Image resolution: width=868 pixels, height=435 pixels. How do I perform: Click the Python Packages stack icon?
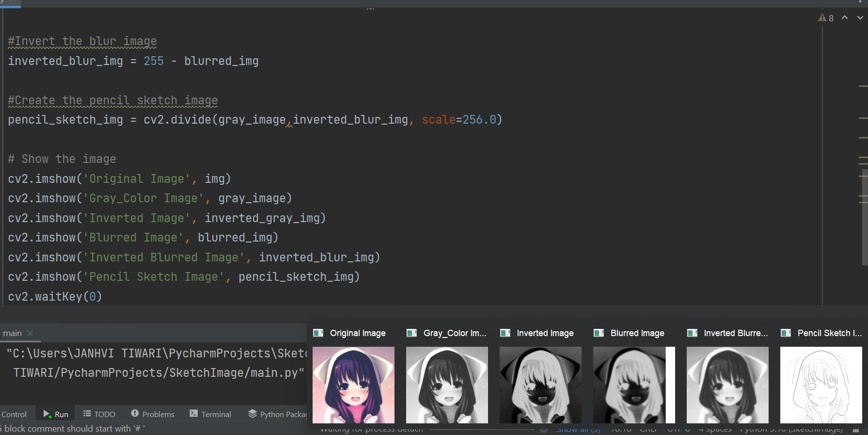[253, 414]
